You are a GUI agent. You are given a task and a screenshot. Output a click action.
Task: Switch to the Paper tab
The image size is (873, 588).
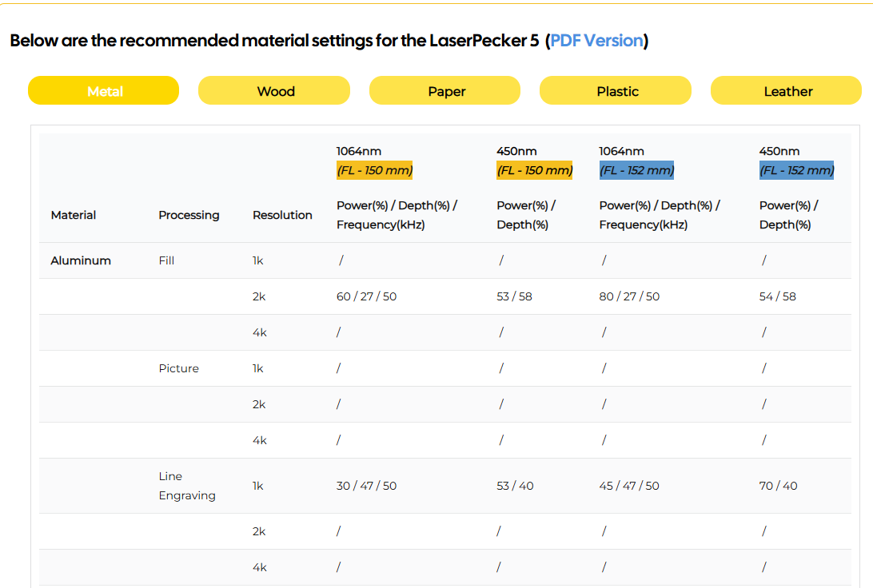(x=444, y=90)
